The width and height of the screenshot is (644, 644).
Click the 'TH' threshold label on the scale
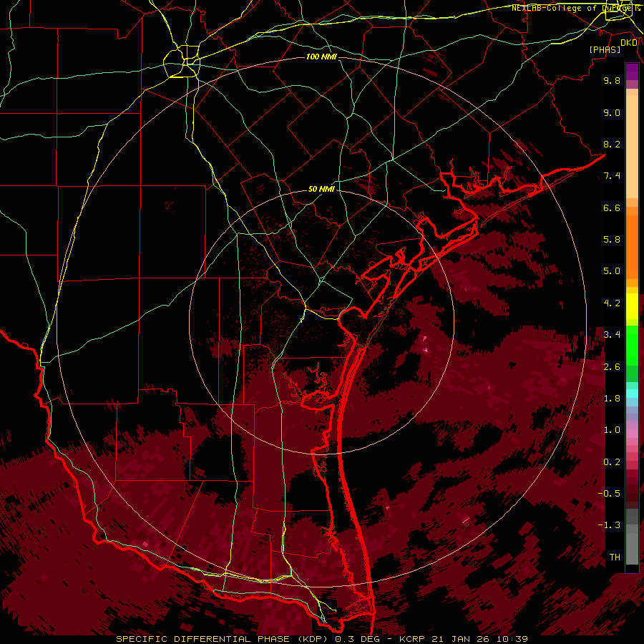(615, 557)
